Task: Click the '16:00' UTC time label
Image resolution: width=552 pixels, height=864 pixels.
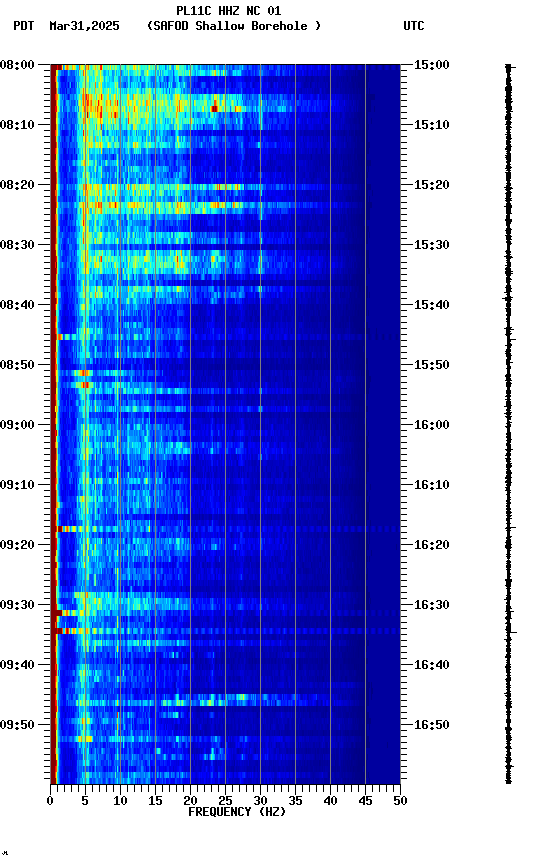Action: click(432, 425)
